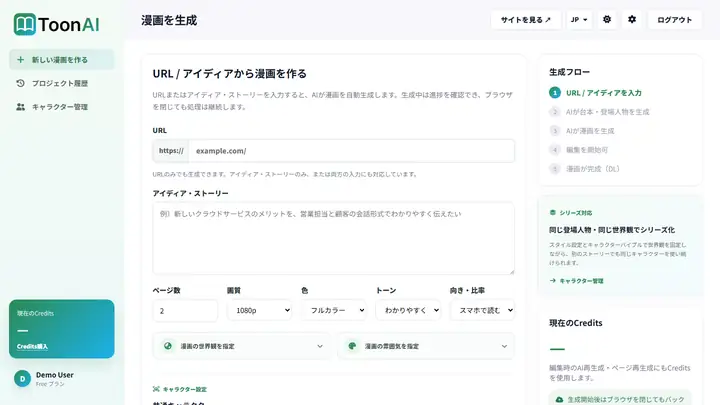Open the 向き・比率 スマホで読む dropdown
The height and width of the screenshot is (405, 720).
tap(482, 310)
